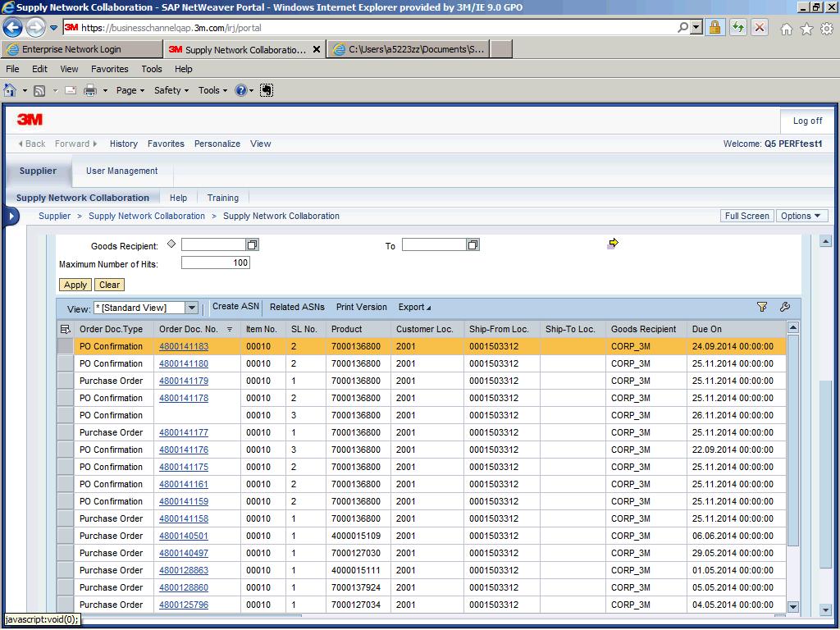Viewport: 840px width, 630px height.
Task: Click the red stop loading icon
Action: (x=760, y=27)
